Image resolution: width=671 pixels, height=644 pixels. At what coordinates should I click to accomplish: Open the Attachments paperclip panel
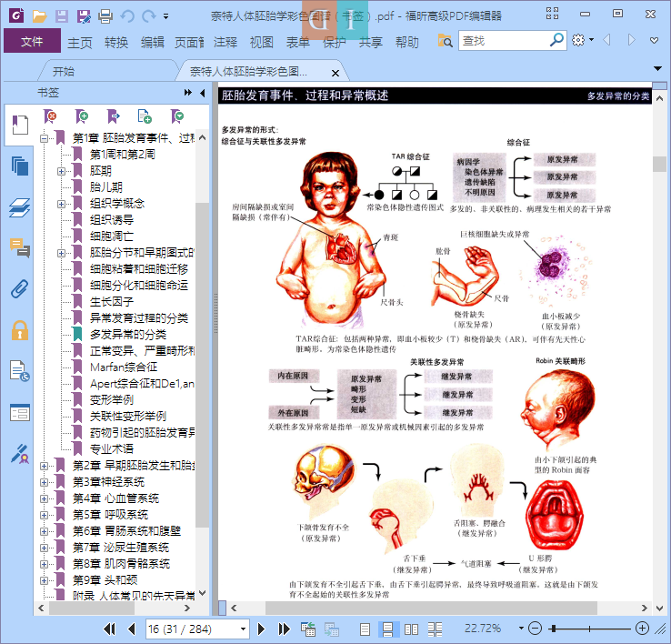tap(20, 289)
